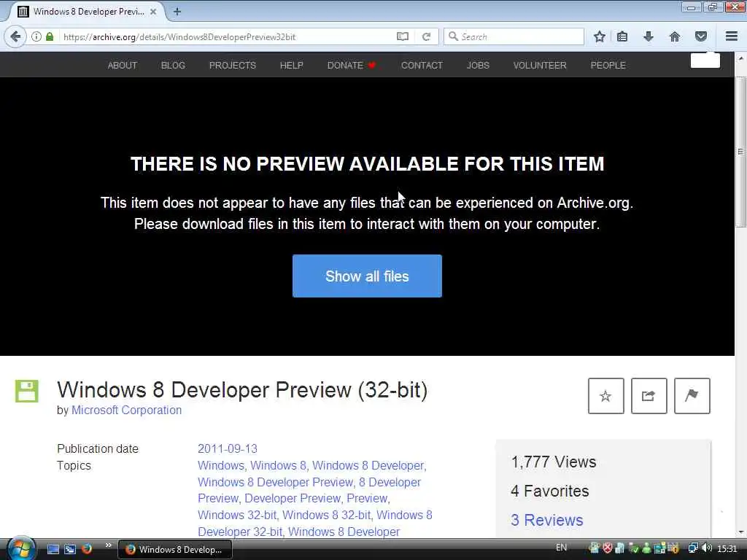Open site info icon in address bar
The width and height of the screenshot is (747, 560).
tap(36, 36)
